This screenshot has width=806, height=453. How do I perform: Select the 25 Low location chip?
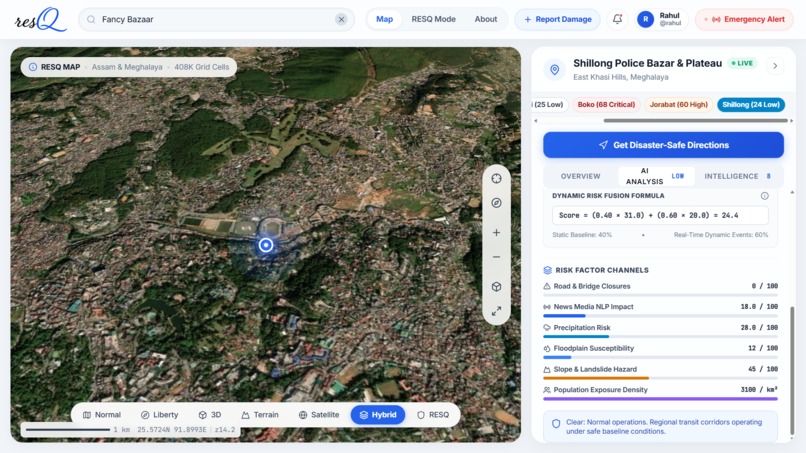[549, 104]
